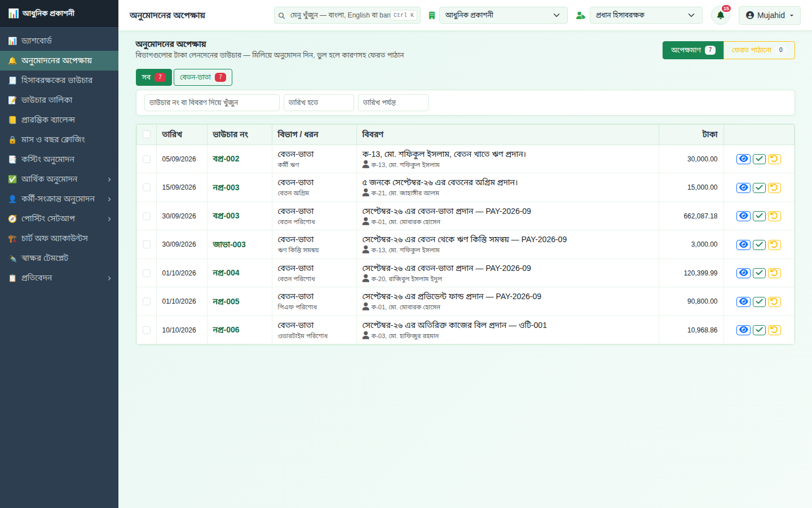Focus the voucher number search field

coord(212,103)
